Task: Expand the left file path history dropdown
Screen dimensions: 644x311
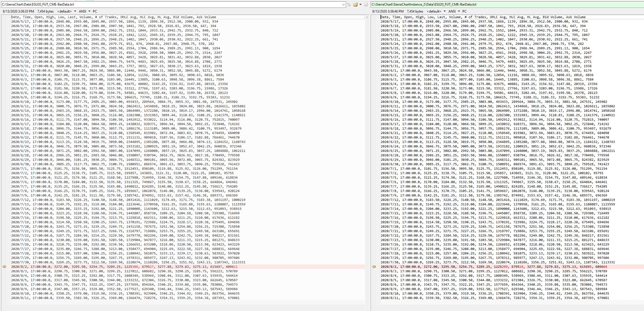Action: pyautogui.click(x=343, y=4)
